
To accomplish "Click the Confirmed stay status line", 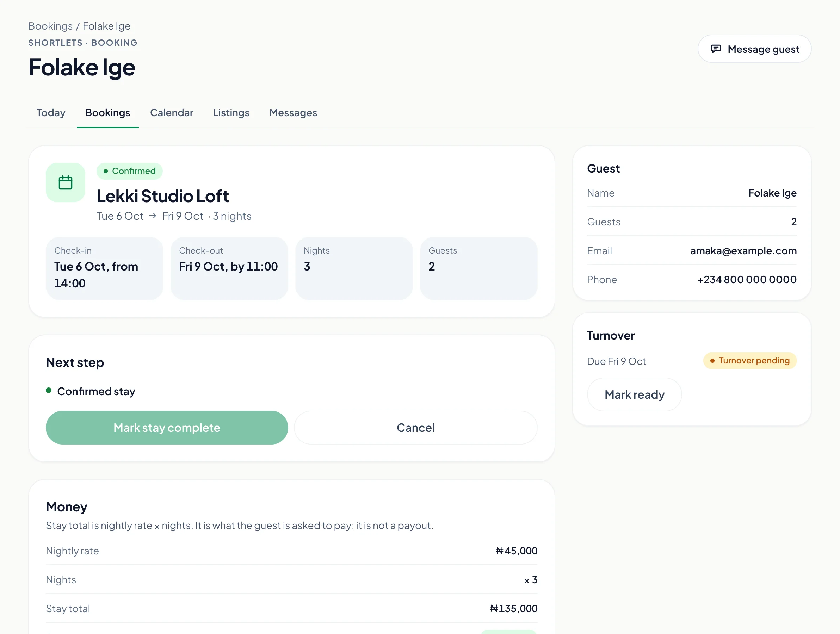I will tap(91, 391).
